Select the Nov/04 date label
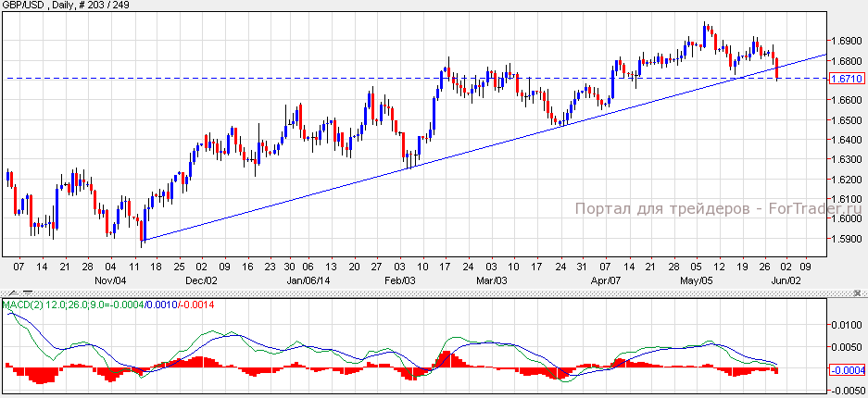The height and width of the screenshot is (398, 868). [112, 279]
